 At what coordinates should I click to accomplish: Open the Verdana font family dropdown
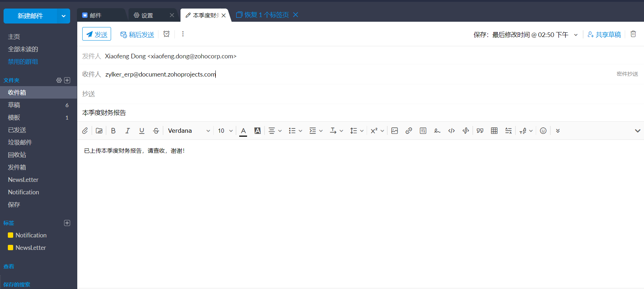click(189, 131)
